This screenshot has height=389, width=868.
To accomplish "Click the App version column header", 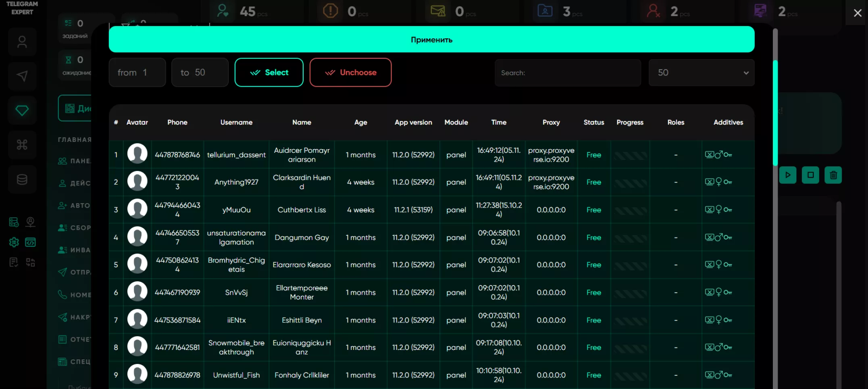I will click(x=413, y=122).
